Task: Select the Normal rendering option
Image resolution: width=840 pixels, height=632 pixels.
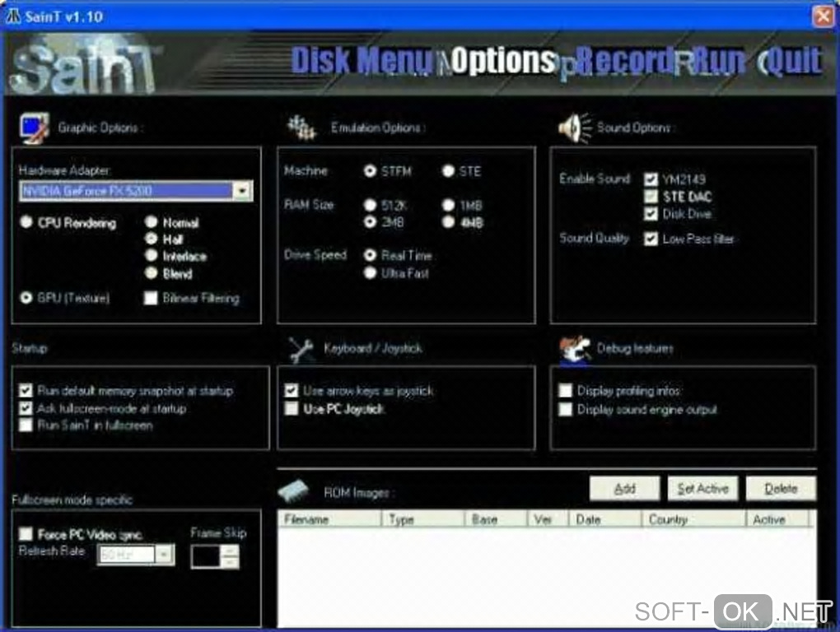Action: pos(152,221)
